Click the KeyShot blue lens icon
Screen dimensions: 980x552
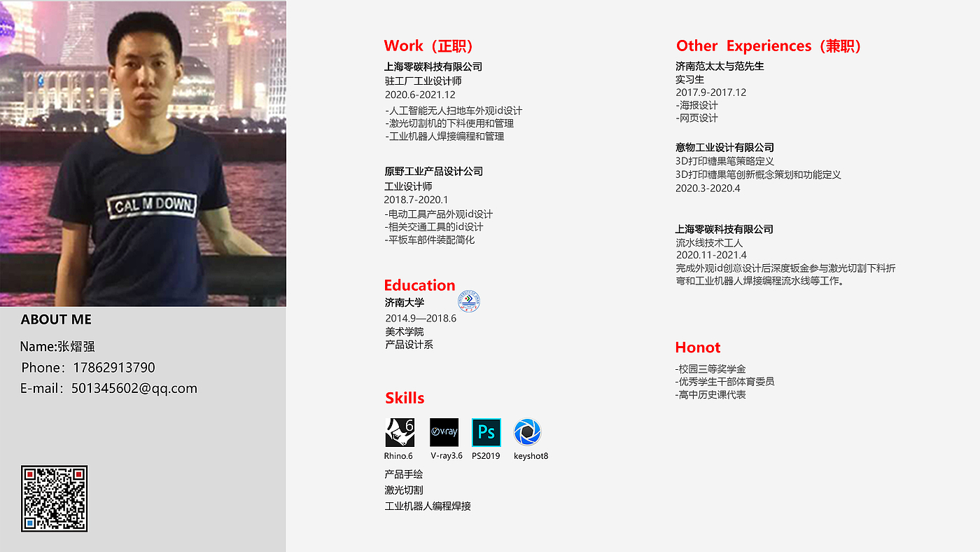click(527, 432)
